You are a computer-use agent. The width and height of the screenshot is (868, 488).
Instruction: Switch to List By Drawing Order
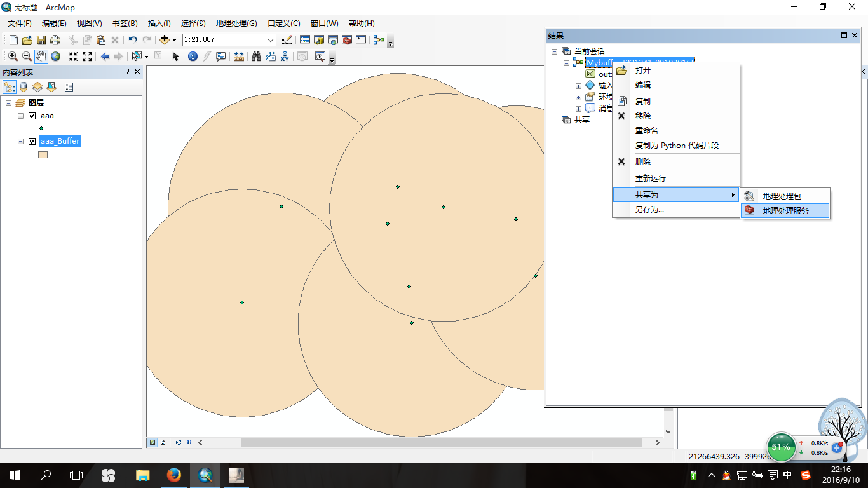point(10,87)
